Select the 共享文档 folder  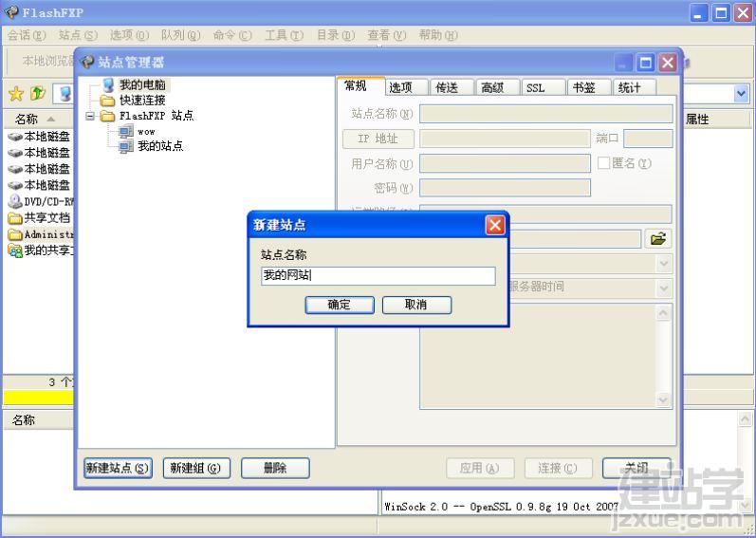39,218
